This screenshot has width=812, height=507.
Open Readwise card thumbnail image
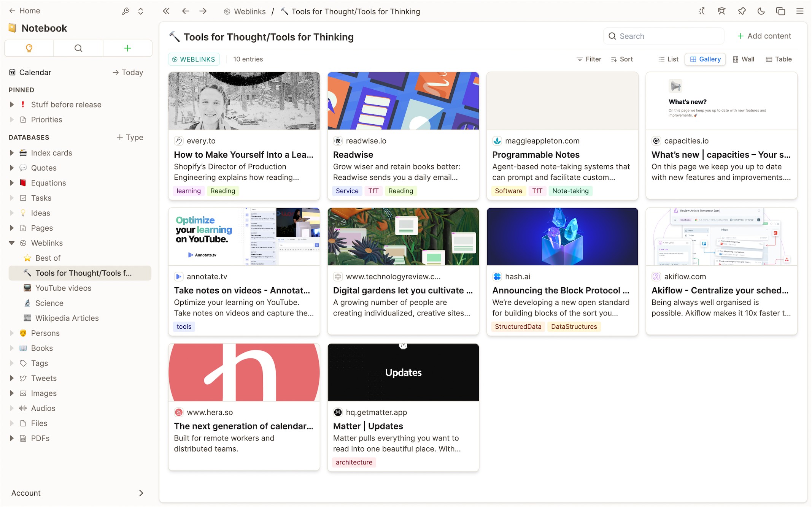click(403, 101)
